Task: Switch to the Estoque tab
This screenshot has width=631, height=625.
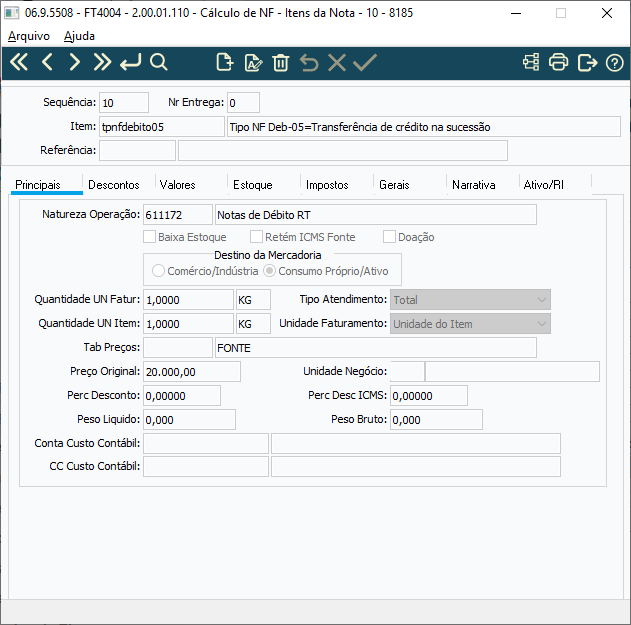Action: (x=253, y=185)
